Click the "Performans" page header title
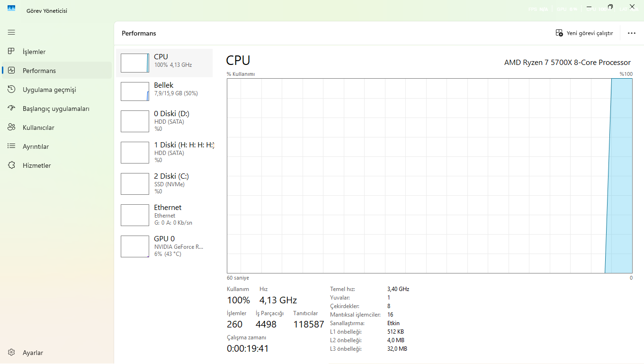The width and height of the screenshot is (644, 364). click(x=139, y=33)
